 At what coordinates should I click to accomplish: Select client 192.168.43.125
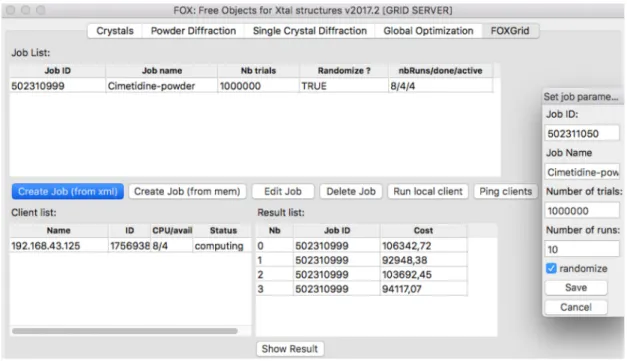pos(59,246)
